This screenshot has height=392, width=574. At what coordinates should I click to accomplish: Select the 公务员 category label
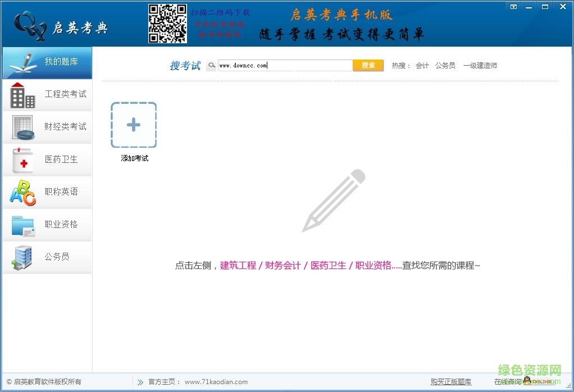coord(57,257)
